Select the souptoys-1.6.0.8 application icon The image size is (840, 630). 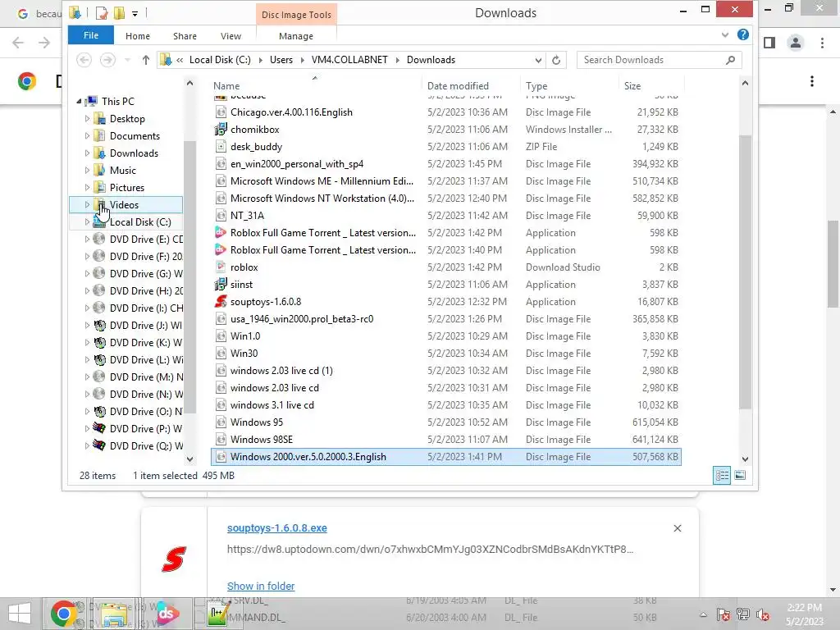[x=221, y=302]
